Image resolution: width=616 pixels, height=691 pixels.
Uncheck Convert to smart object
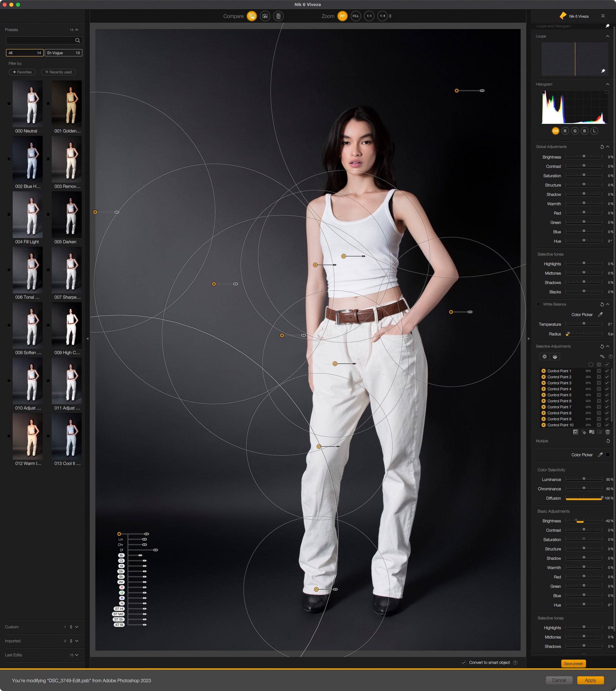click(464, 663)
